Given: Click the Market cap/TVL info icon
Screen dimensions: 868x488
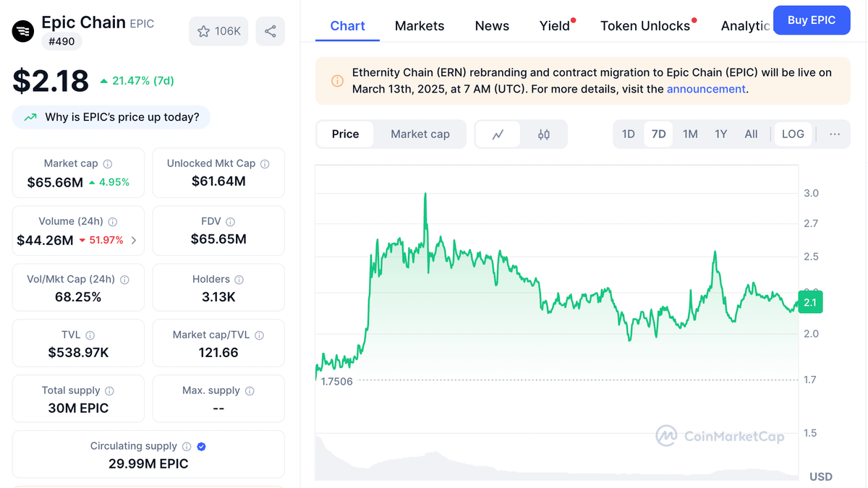Looking at the screenshot, I should point(260,335).
